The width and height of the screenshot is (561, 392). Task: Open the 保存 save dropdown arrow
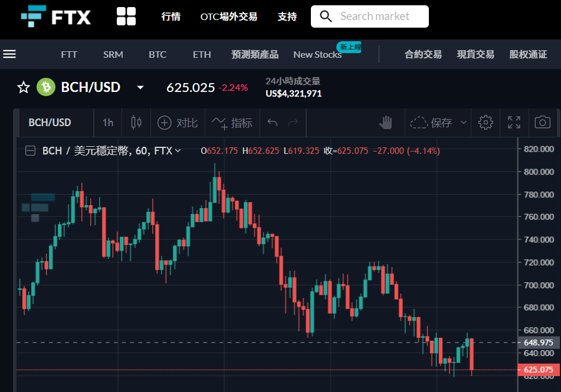click(x=463, y=123)
